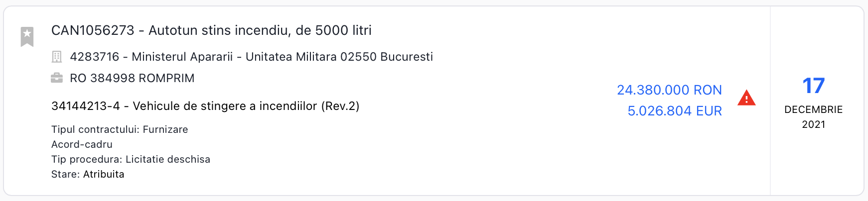
Task: Click the year 2021 label
Action: coord(813,124)
